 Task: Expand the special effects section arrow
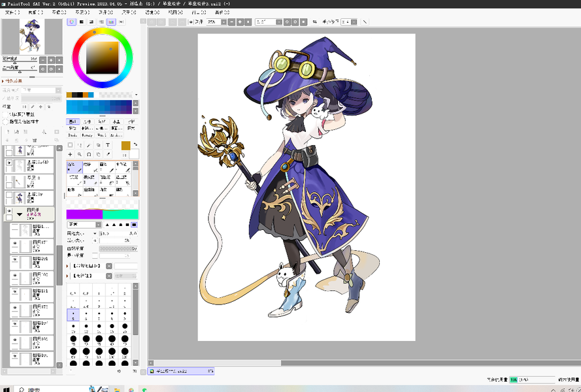(x=3, y=81)
